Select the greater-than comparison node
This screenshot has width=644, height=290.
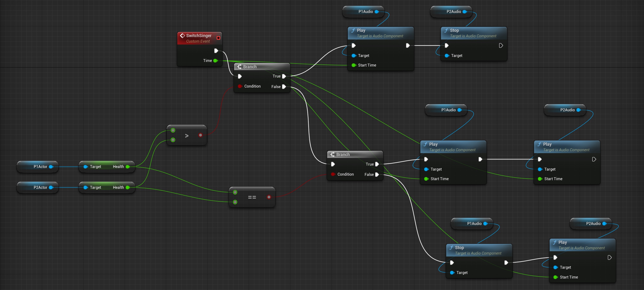[x=187, y=135]
